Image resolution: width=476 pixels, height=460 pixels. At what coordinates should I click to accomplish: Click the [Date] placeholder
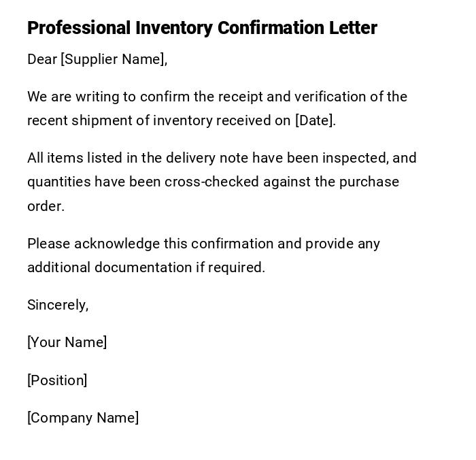pos(315,120)
